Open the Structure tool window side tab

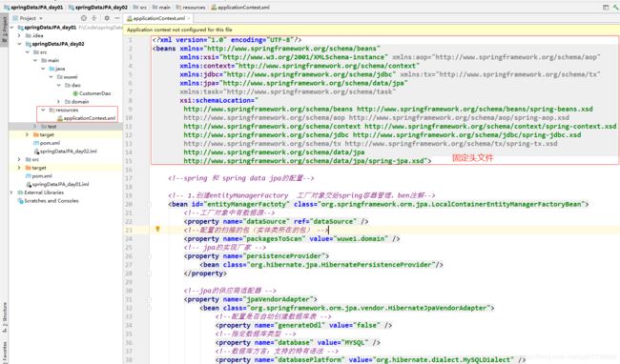(x=5, y=317)
